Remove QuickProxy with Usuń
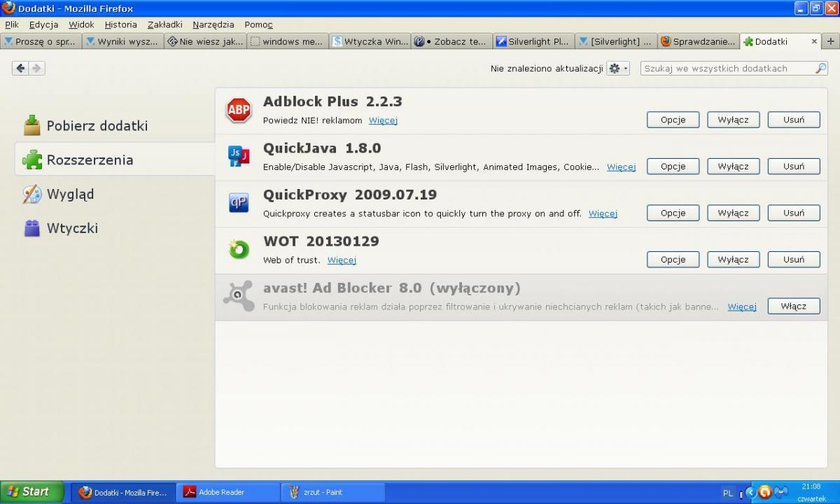The image size is (840, 504). [x=794, y=213]
